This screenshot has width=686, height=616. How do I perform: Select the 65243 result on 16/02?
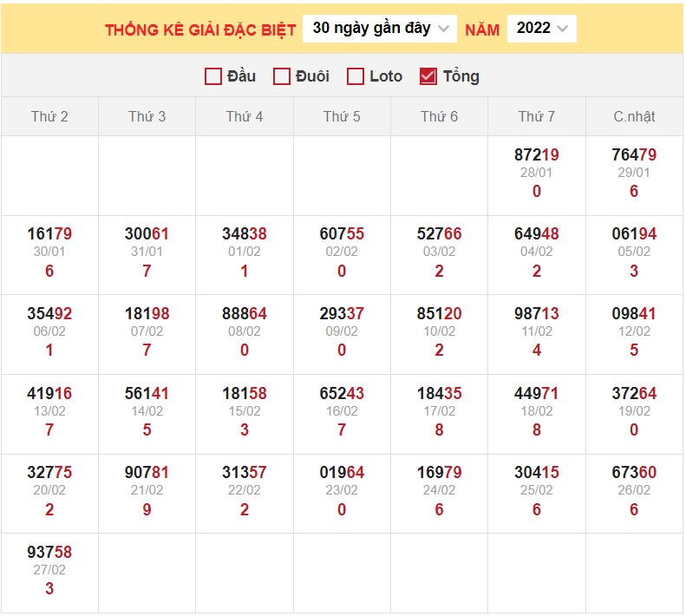click(342, 394)
